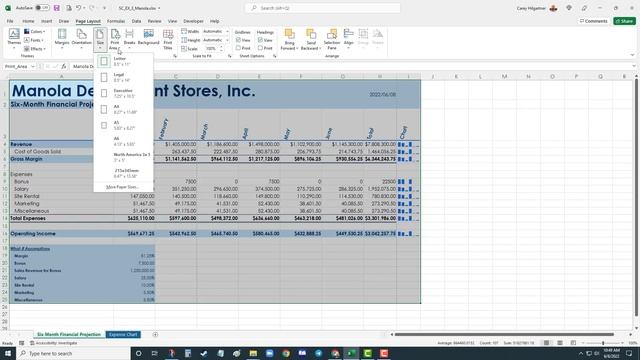640x360 pixels.
Task: Open the Effects theme dropdown
Action: (35, 49)
